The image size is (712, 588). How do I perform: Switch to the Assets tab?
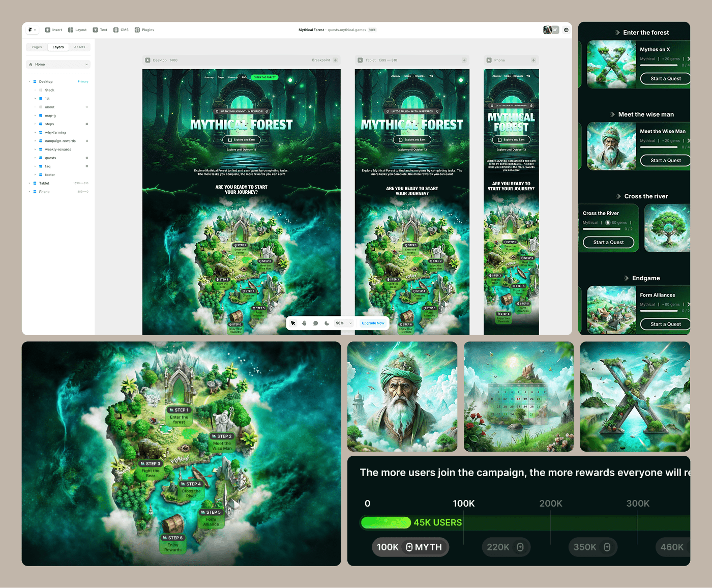pyautogui.click(x=80, y=47)
